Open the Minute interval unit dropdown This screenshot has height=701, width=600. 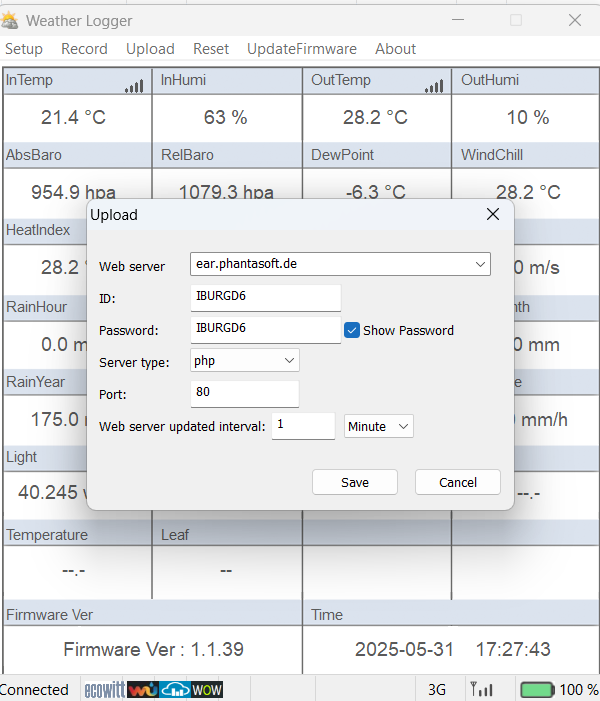point(403,426)
